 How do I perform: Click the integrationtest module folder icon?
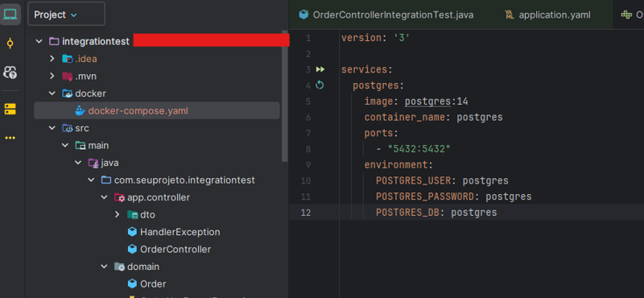pos(54,41)
